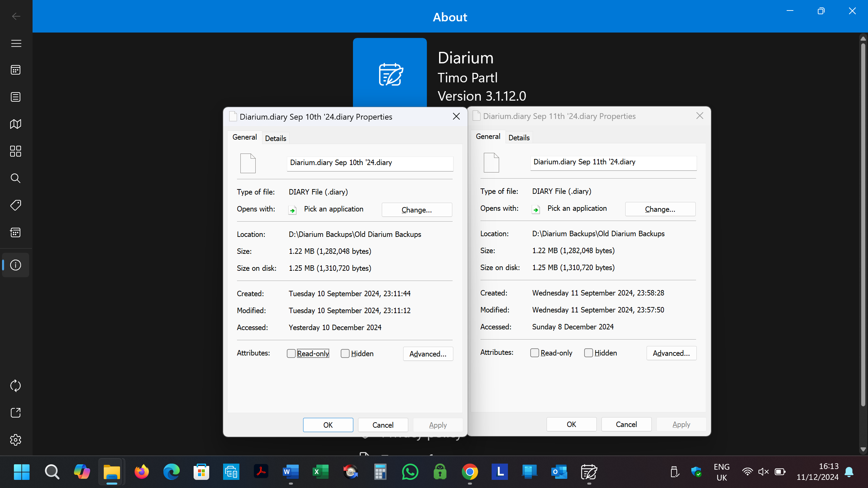Click Change... in Sep 11th properties
Image resolution: width=868 pixels, height=488 pixels.
[x=660, y=209]
